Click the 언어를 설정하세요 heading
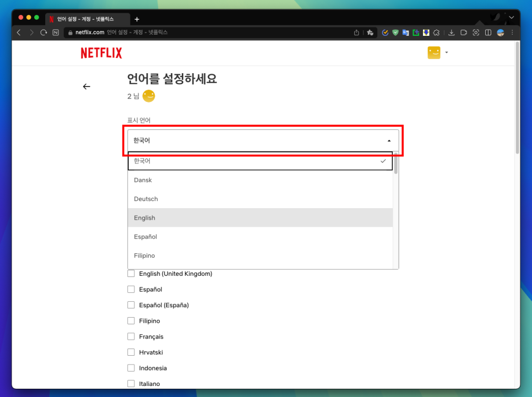532x397 pixels. [x=172, y=79]
